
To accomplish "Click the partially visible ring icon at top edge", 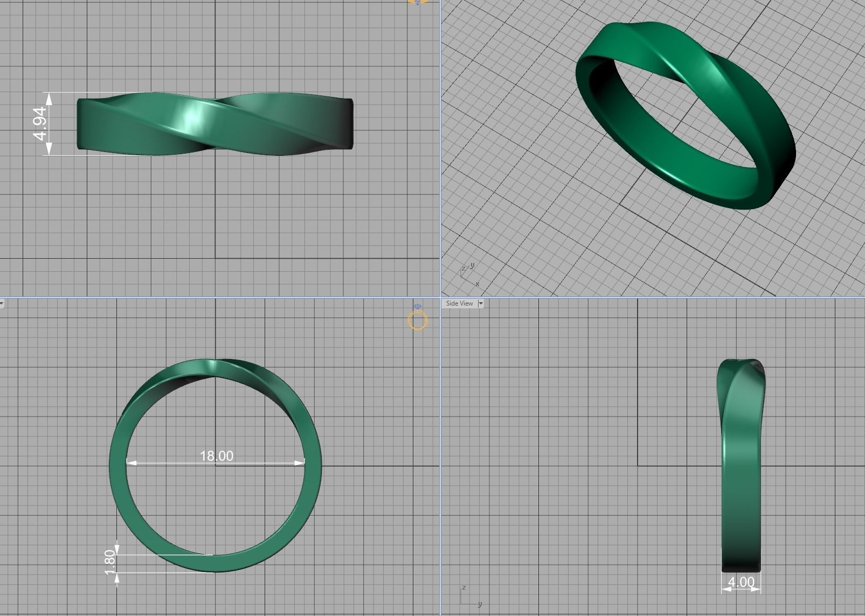I will pyautogui.click(x=418, y=2).
